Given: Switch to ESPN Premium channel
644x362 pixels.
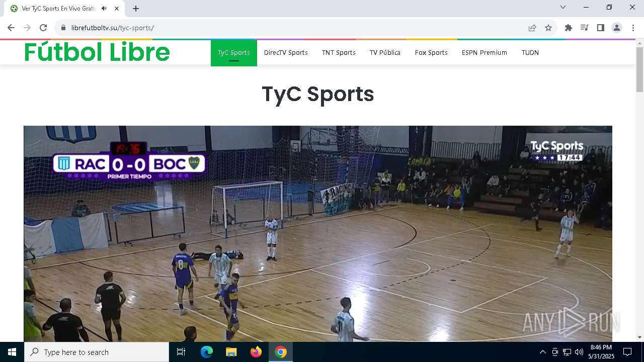Looking at the screenshot, I should tap(485, 53).
